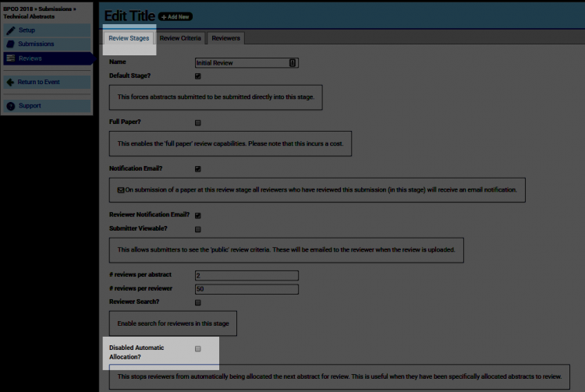Viewport: 585px width, 392px height.
Task: Click the Submitter Viewable? label
Action: tap(138, 228)
